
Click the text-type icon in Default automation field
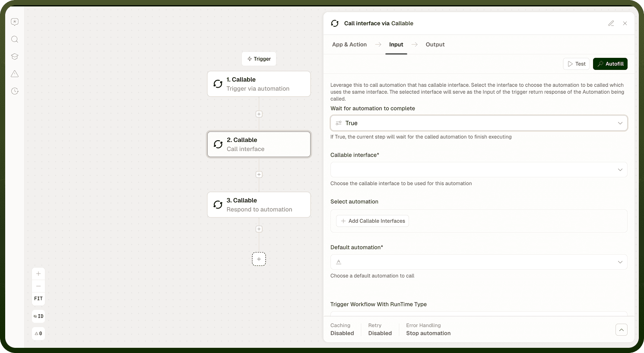(x=339, y=262)
